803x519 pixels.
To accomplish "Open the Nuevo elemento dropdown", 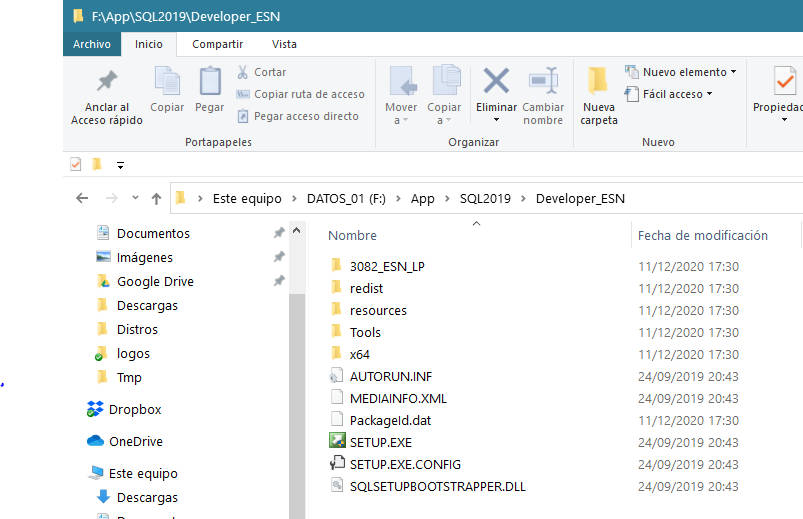I will point(681,72).
